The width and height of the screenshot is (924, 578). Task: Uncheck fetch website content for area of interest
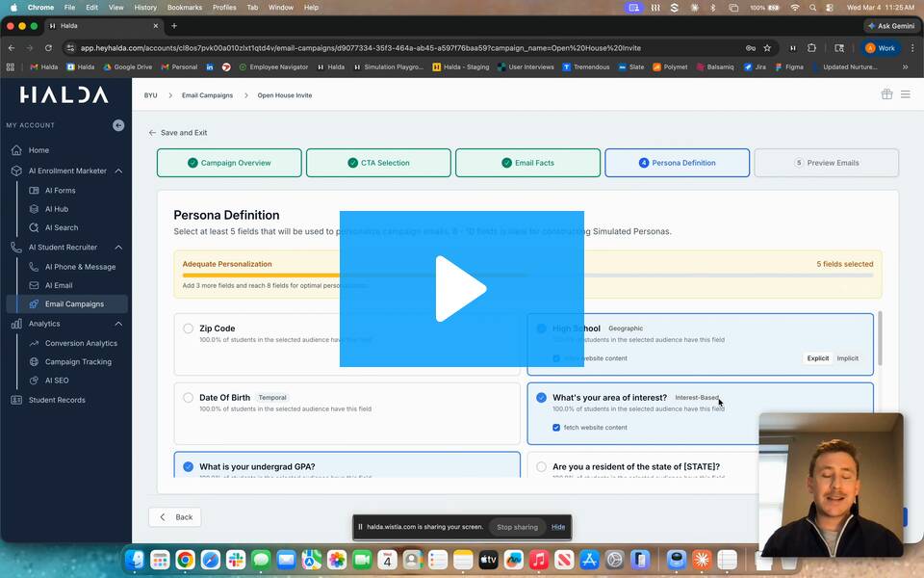click(x=556, y=428)
